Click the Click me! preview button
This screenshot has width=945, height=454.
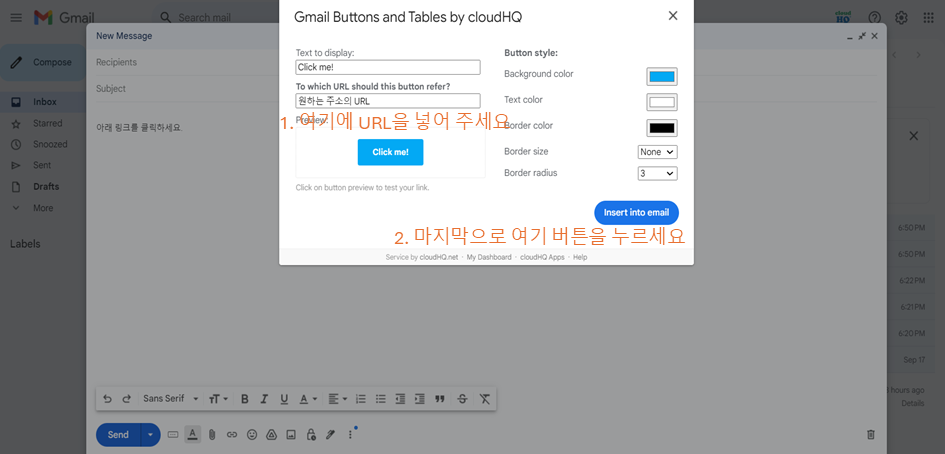391,152
